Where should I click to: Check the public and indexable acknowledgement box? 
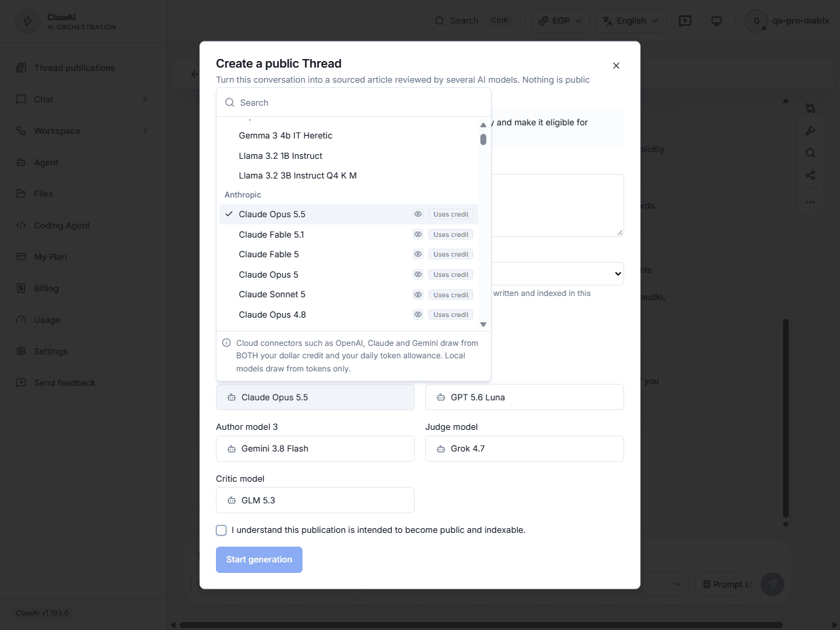[x=221, y=530]
